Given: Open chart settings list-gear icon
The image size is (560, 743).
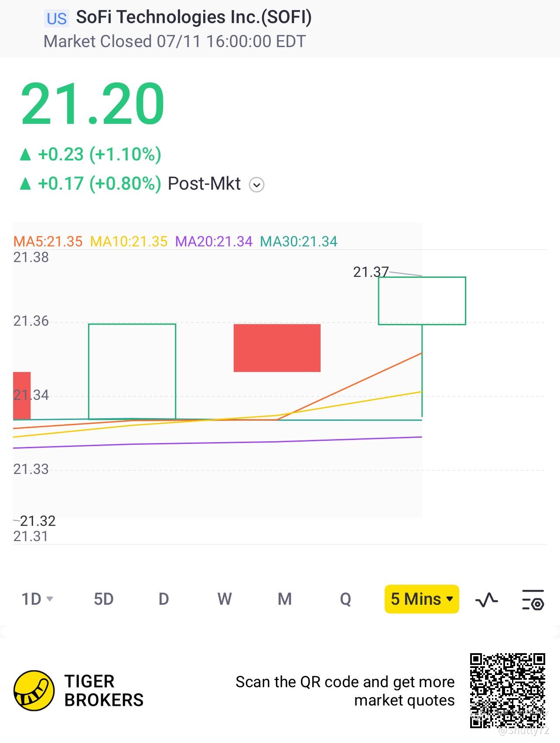Looking at the screenshot, I should [x=533, y=600].
